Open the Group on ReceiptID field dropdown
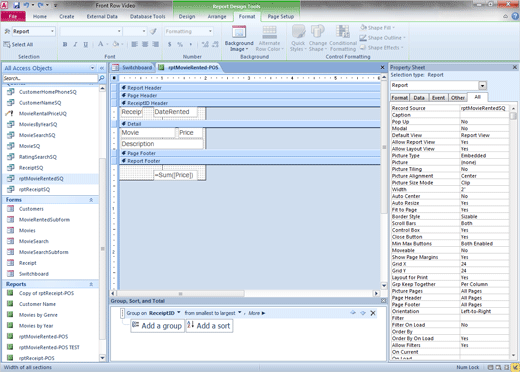Image resolution: width=520 pixels, height=372 pixels. 179,313
